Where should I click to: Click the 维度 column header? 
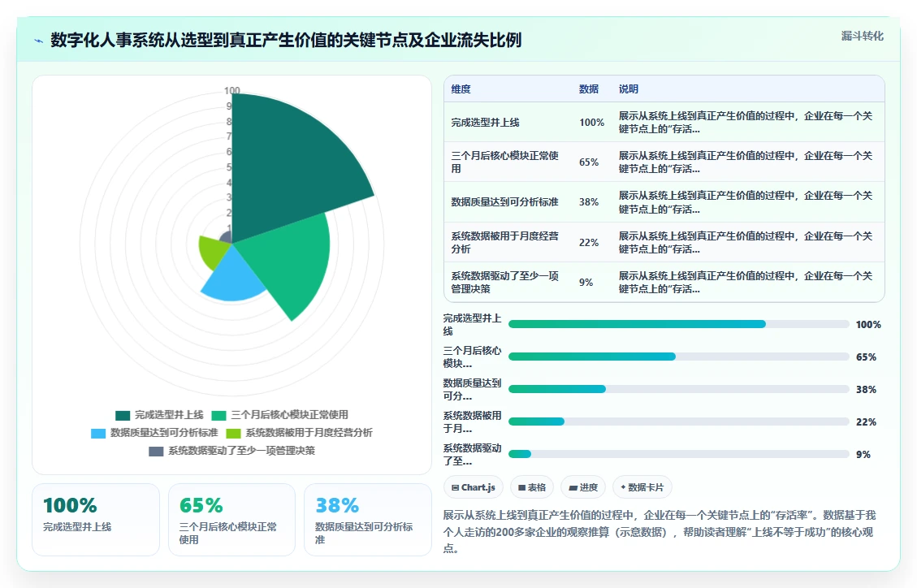(x=461, y=89)
